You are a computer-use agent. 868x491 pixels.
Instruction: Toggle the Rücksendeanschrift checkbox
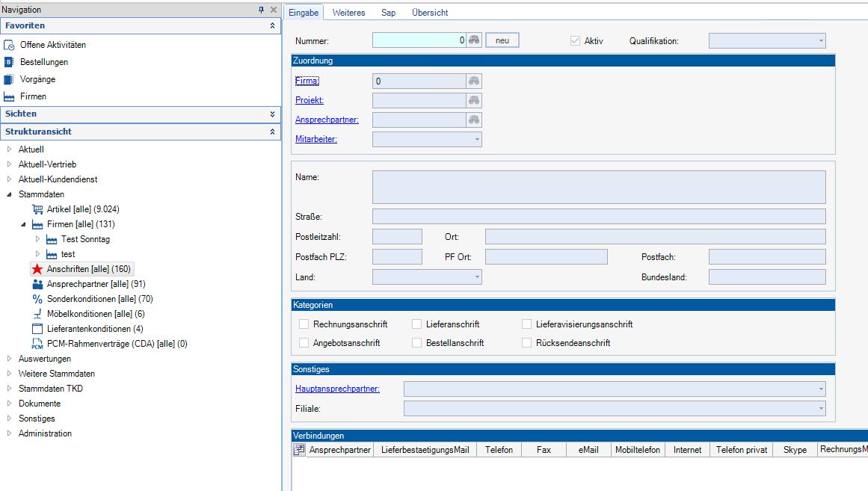(526, 343)
